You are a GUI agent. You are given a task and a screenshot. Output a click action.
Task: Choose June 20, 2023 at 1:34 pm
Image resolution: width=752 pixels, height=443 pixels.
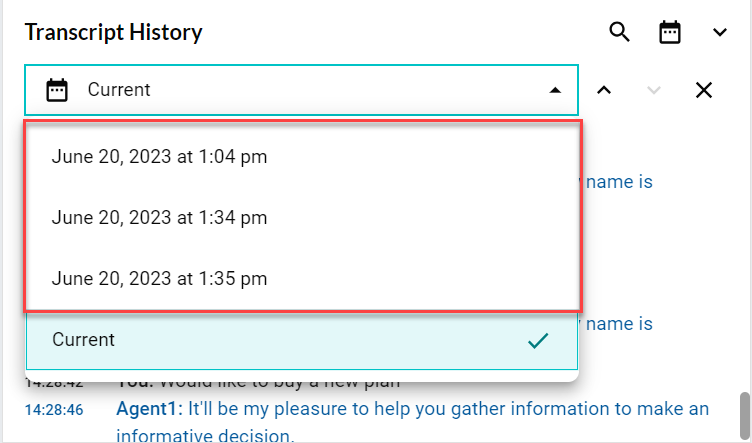click(160, 217)
